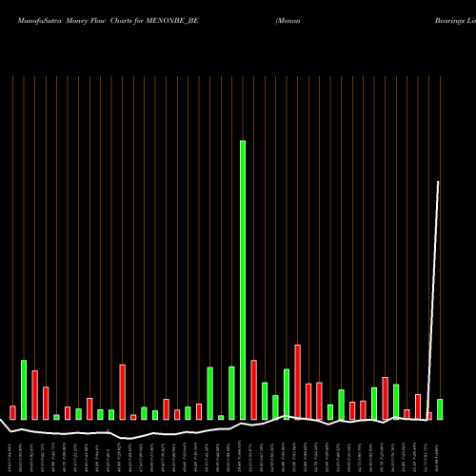Select the final green bar of the series
Screen dimensions: 476x476
point(440,409)
